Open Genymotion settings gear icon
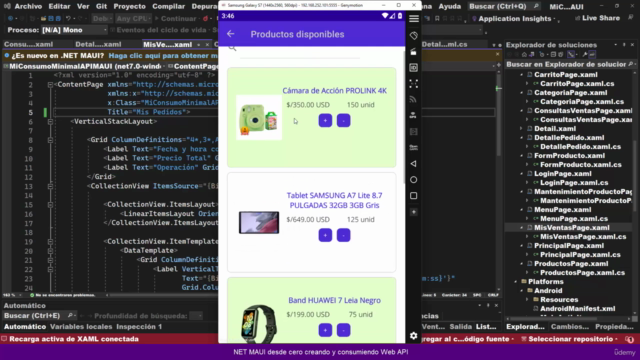Screen dimensions: 640x360 413,336
